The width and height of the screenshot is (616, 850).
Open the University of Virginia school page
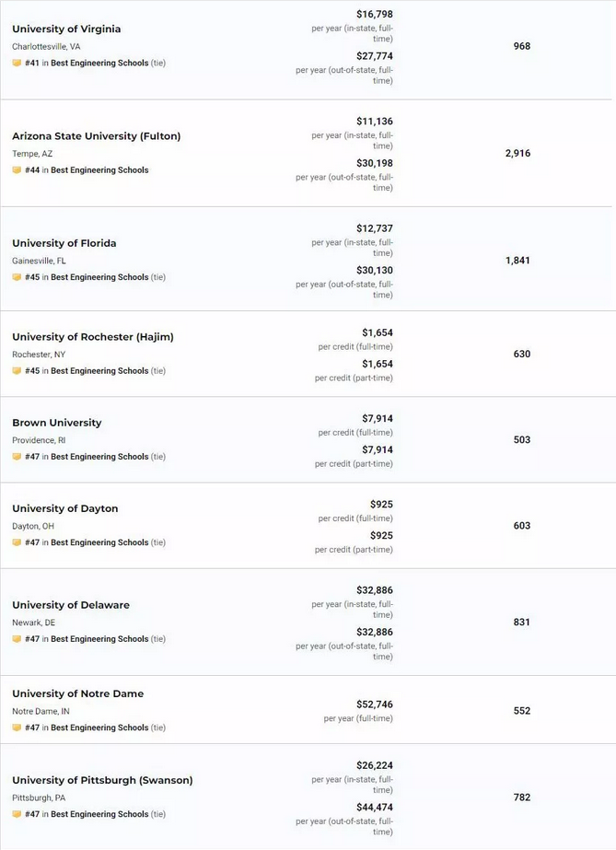coord(66,29)
